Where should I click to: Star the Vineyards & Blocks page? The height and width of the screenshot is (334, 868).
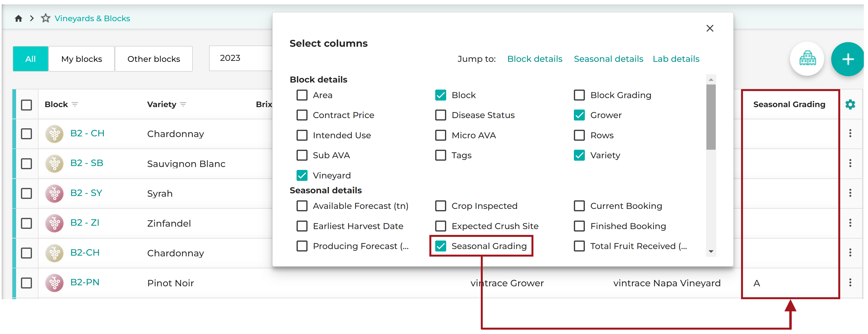46,18
